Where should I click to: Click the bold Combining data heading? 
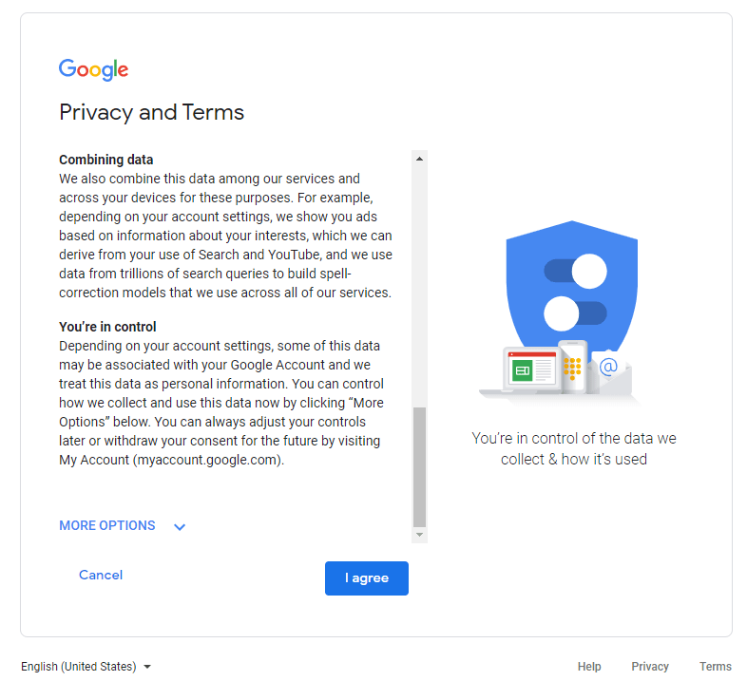click(106, 160)
